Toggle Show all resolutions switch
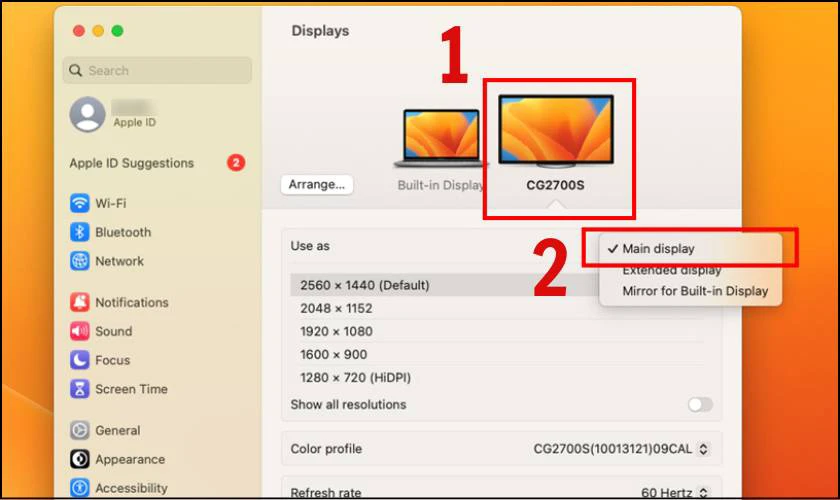 (700, 405)
